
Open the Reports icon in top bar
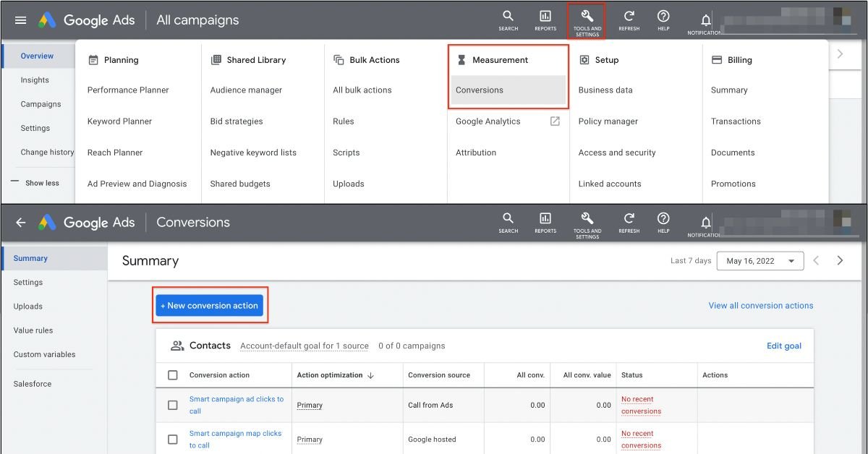[x=545, y=19]
